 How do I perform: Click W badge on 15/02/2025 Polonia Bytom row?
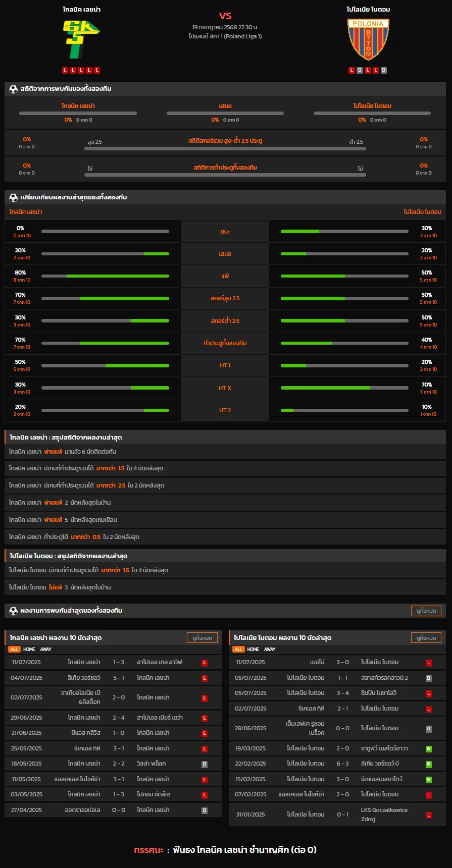click(428, 780)
